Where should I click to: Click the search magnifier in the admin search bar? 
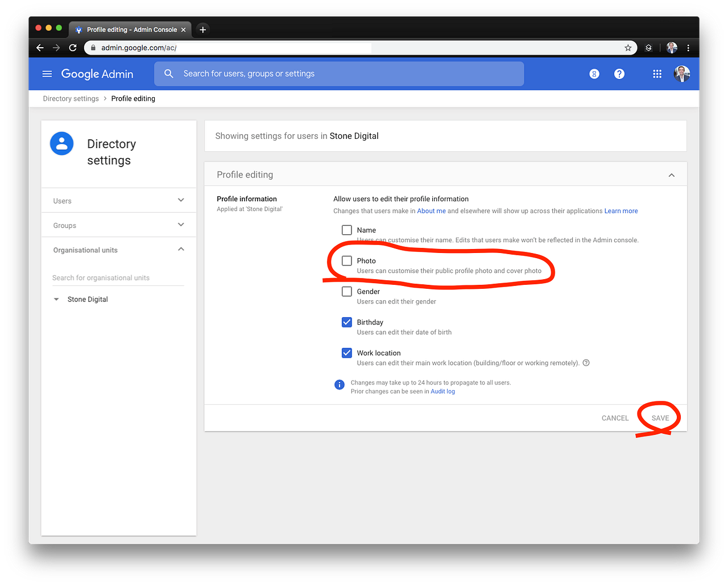click(168, 73)
